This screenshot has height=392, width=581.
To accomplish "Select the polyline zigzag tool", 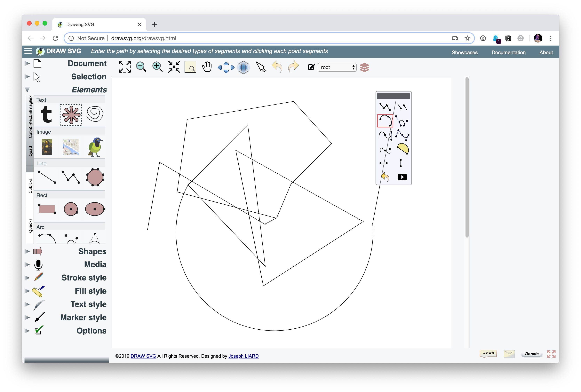I will click(71, 177).
